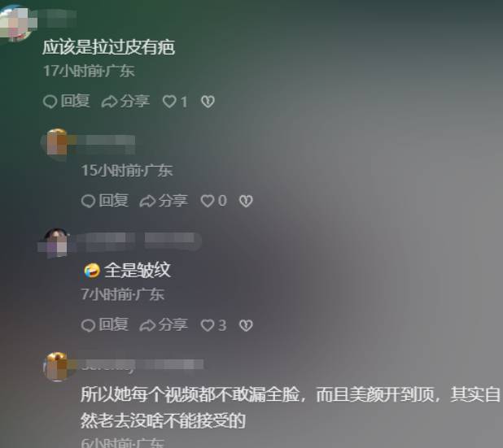
Task: Share the 全是皱纹 comment
Action: [164, 325]
